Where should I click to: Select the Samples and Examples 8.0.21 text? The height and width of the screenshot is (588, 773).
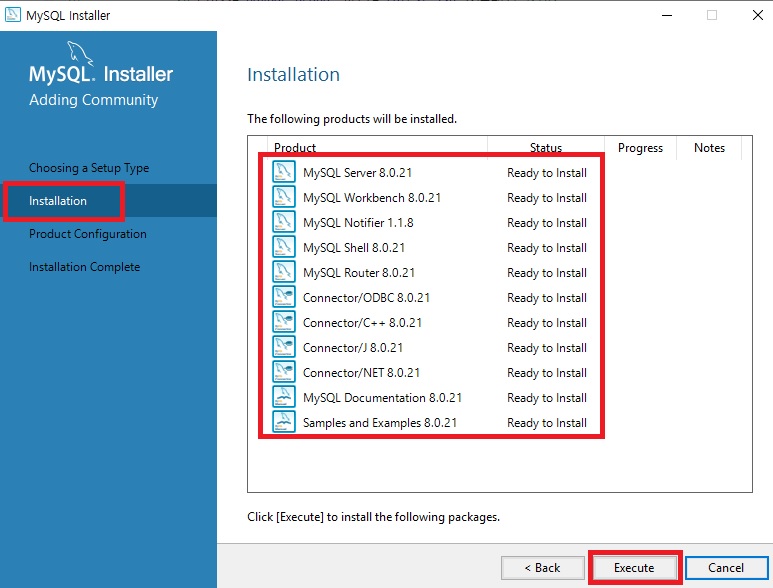click(x=380, y=423)
